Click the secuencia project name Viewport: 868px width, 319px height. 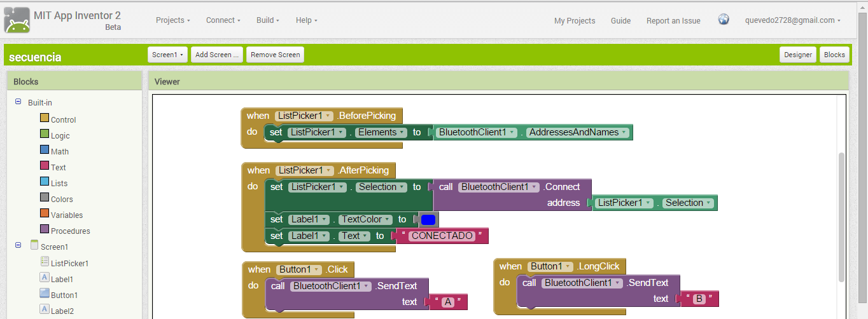point(35,57)
